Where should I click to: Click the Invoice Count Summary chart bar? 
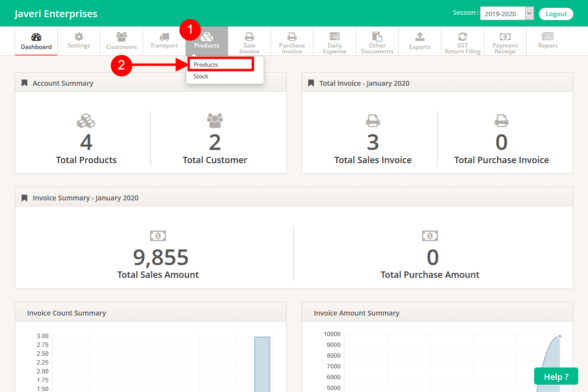pyautogui.click(x=262, y=363)
